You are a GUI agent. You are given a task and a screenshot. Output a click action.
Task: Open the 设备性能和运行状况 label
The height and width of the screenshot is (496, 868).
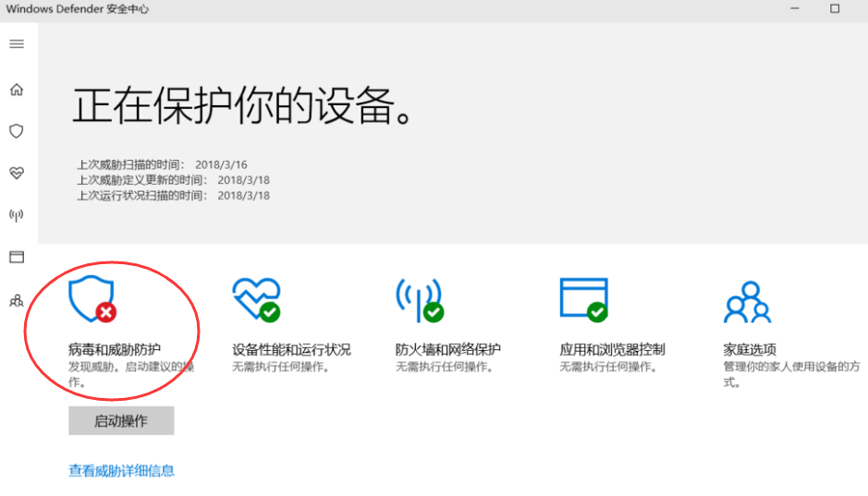tap(291, 350)
